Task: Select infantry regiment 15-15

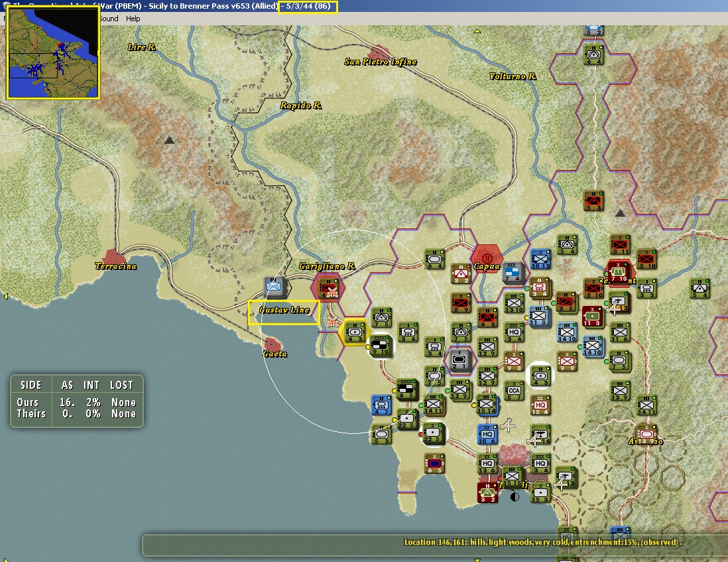Action: coord(512,476)
